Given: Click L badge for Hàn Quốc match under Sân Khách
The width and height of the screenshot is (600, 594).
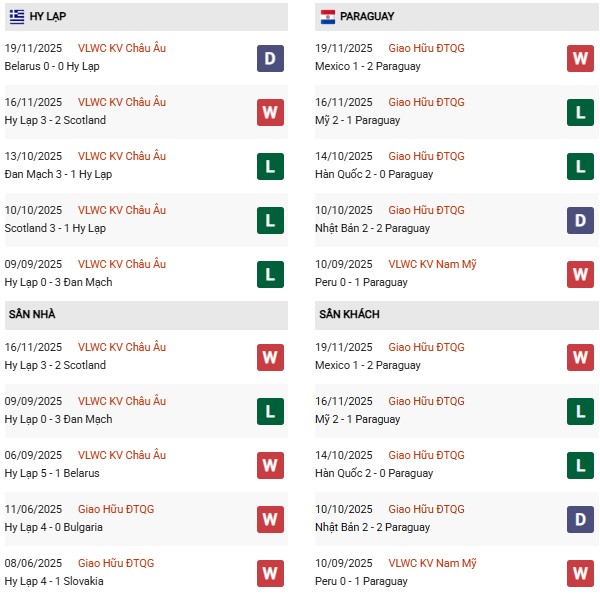Looking at the screenshot, I should coord(581,465).
